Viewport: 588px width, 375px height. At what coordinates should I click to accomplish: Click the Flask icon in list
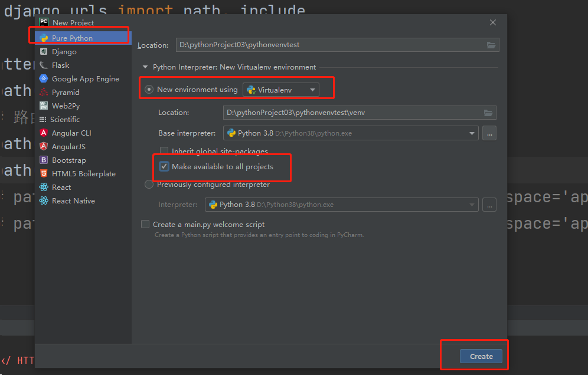coord(44,65)
